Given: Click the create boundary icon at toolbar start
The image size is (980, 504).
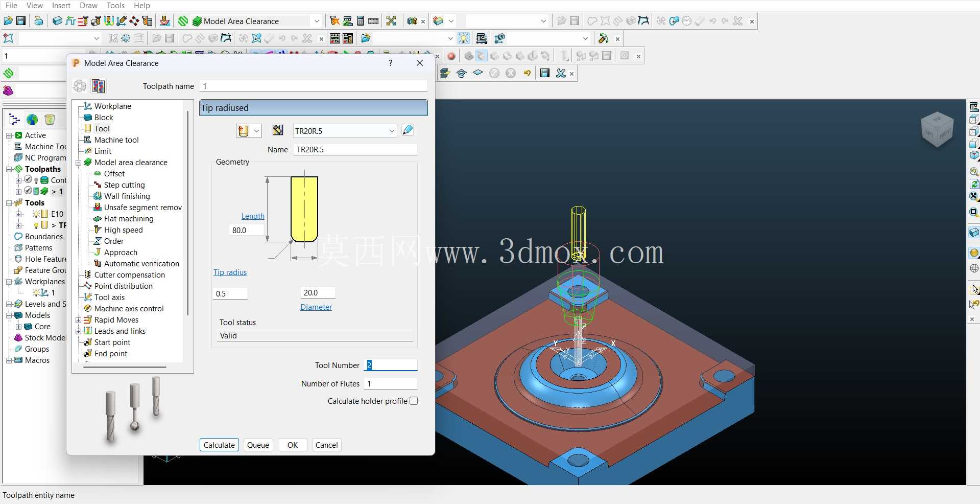Looking at the screenshot, I should (8, 38).
